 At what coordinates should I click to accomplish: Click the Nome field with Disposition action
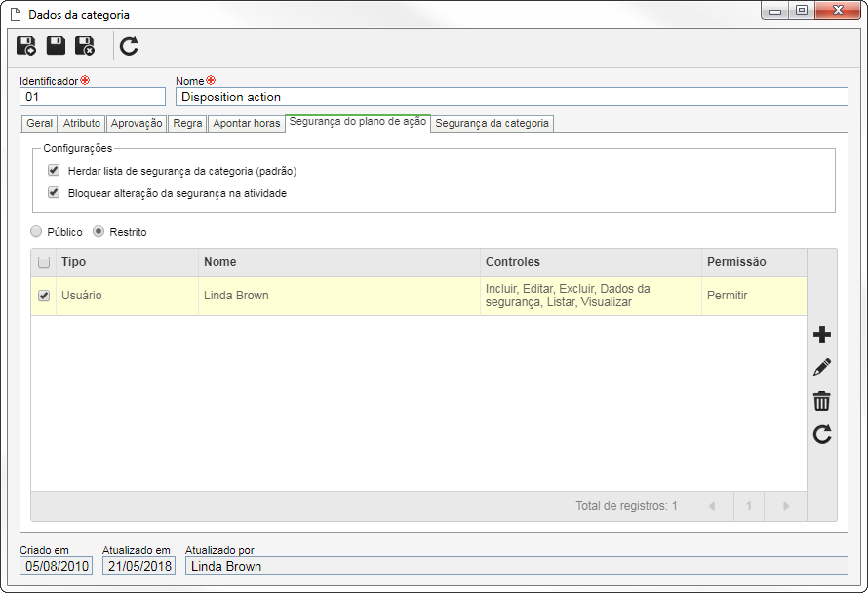pyautogui.click(x=511, y=97)
